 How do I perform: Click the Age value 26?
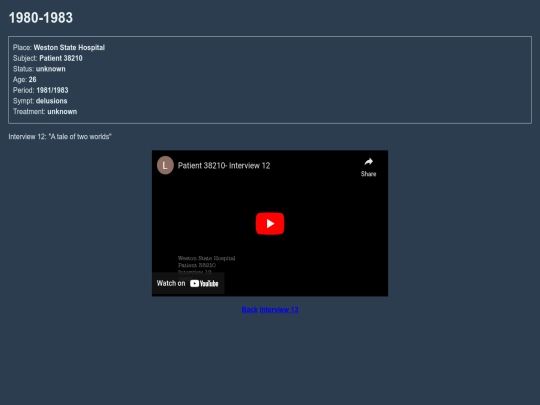pos(32,80)
